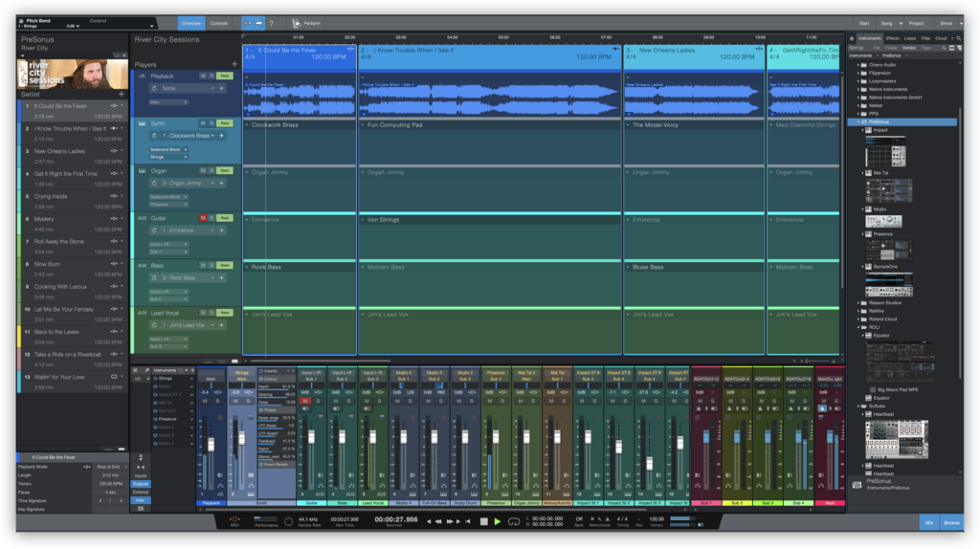Start playback with the green play button

[x=498, y=521]
